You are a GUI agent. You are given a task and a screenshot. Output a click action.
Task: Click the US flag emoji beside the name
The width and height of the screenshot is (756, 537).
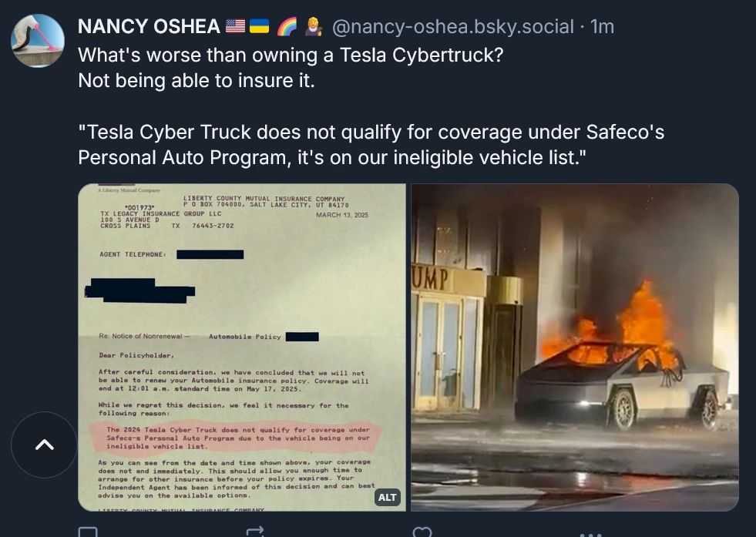tap(235, 26)
